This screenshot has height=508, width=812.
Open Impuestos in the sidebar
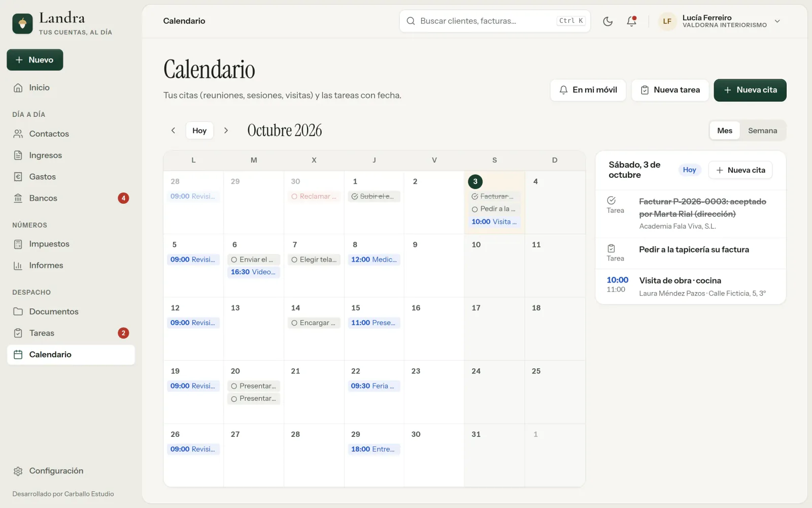point(71,244)
